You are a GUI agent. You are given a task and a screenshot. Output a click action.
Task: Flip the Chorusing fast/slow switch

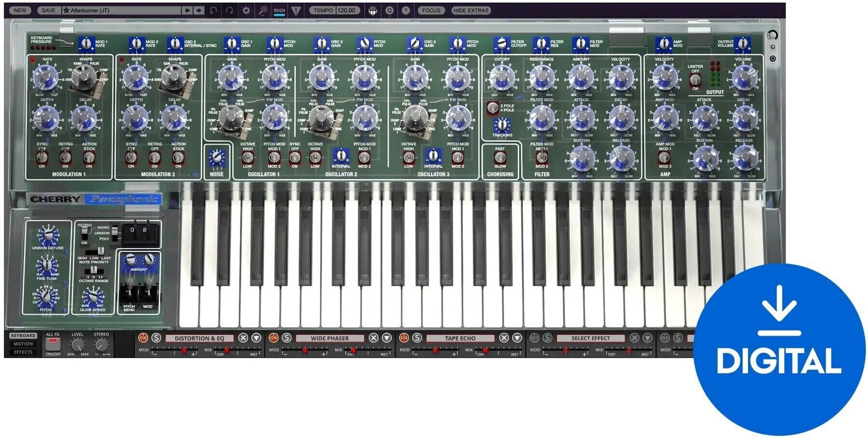click(500, 158)
